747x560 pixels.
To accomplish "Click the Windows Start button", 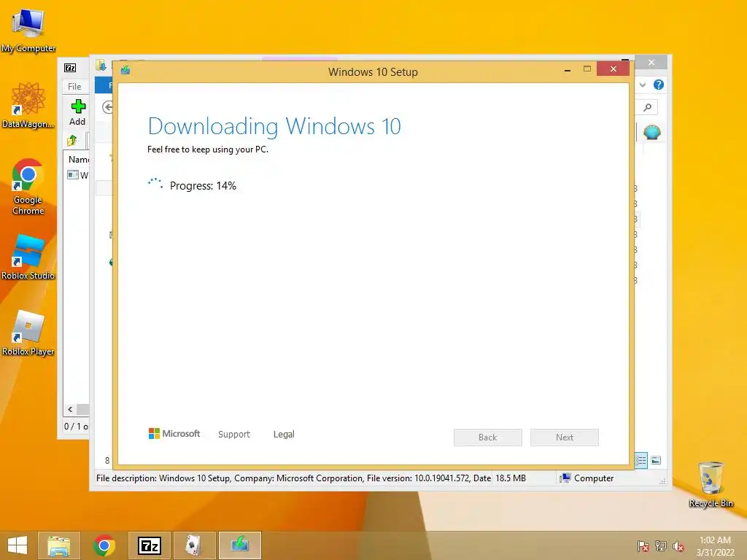I will (18, 545).
